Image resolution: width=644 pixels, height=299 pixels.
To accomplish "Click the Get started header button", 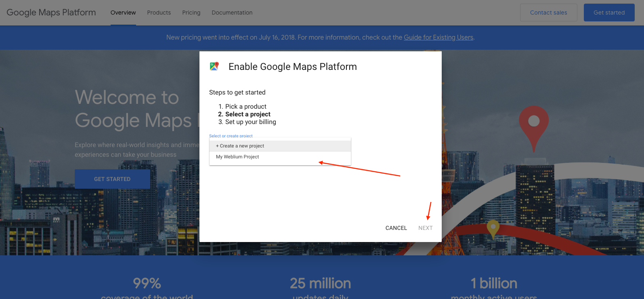I will coord(609,13).
